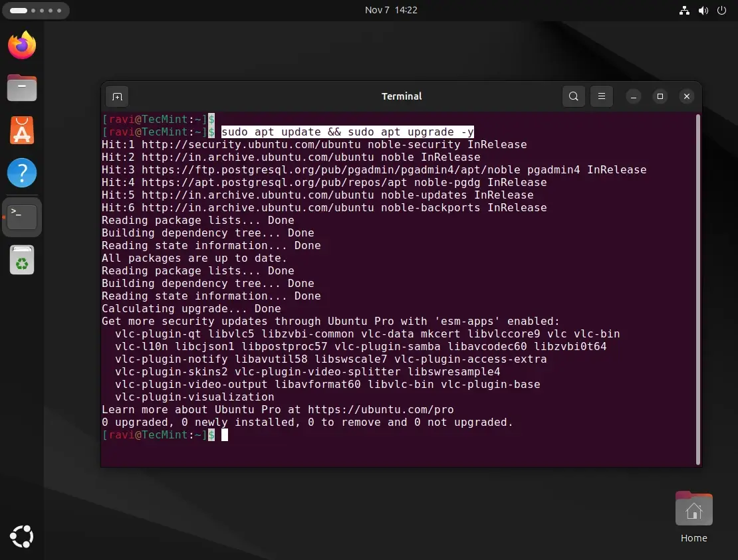Click the power icon in top bar
The width and height of the screenshot is (738, 560).
722,11
